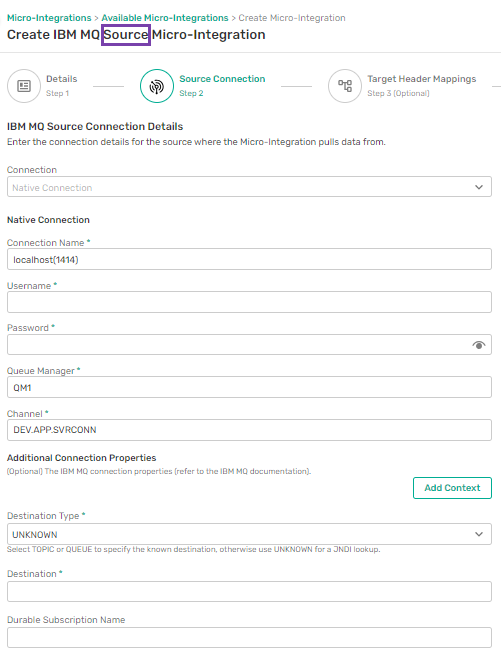Click into the Destination input field
This screenshot has width=501, height=665.
(x=249, y=591)
